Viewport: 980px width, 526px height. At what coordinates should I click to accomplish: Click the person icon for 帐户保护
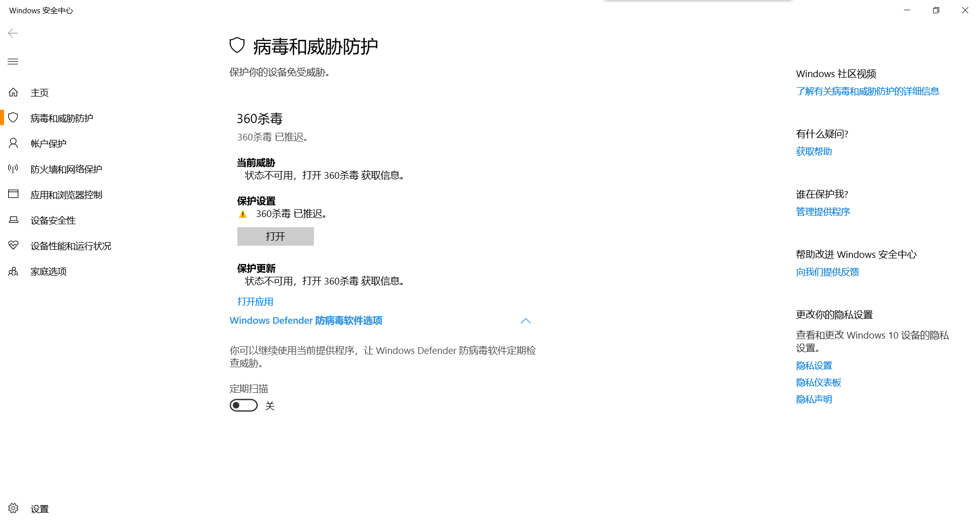coord(13,144)
